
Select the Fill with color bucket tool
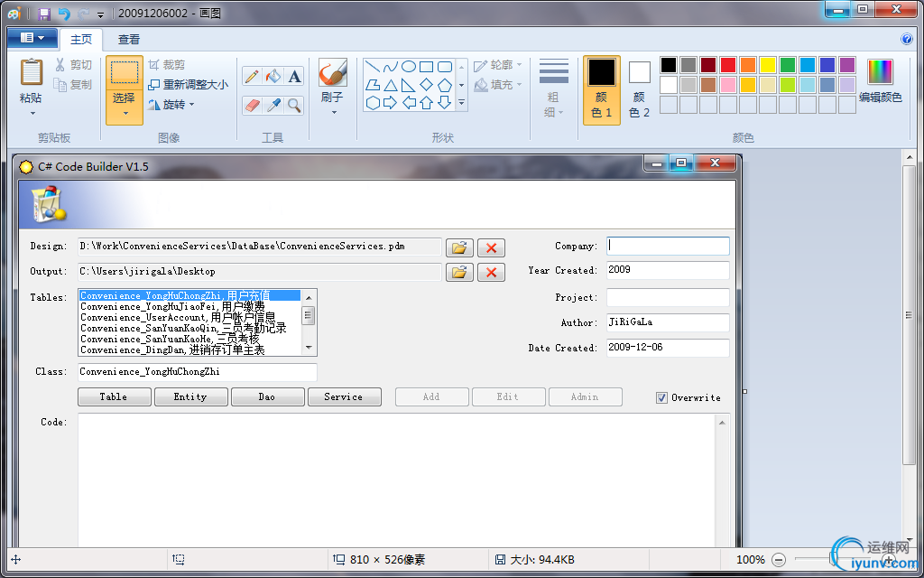(273, 76)
